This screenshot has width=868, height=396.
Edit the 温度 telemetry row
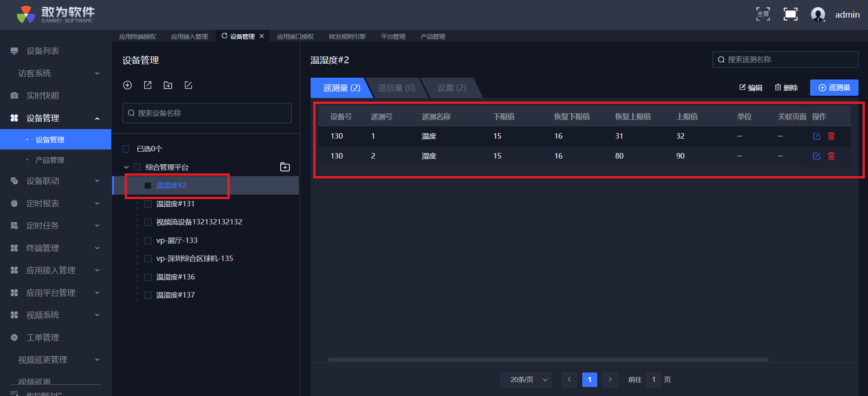[x=816, y=136]
